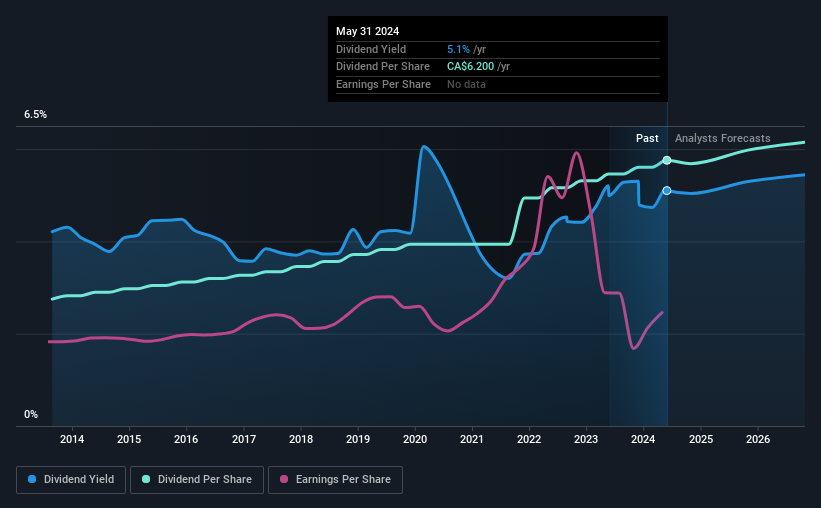Toggle the Dividend Per Share legend series
Viewport: 821px width, 508px height.
[197, 480]
